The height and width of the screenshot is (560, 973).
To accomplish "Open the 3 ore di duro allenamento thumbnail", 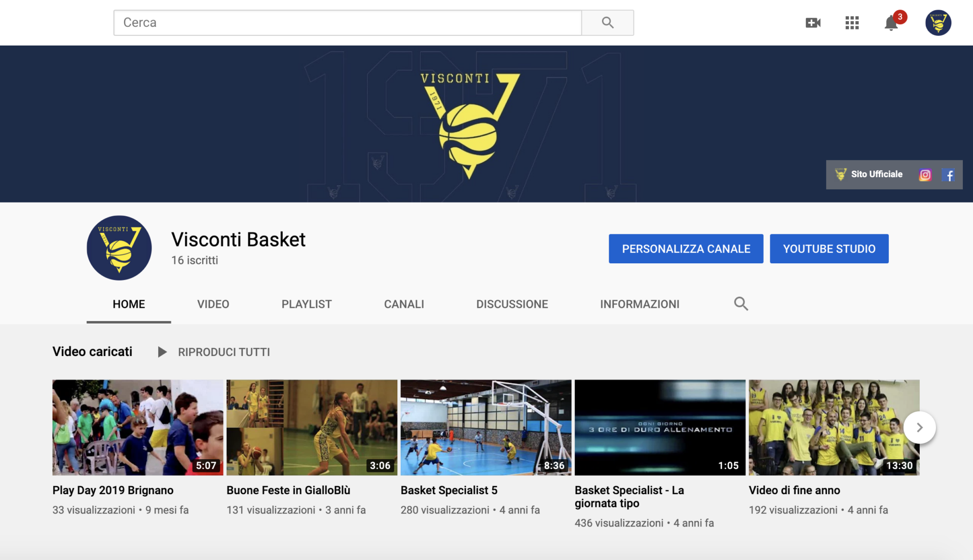I will pyautogui.click(x=660, y=427).
